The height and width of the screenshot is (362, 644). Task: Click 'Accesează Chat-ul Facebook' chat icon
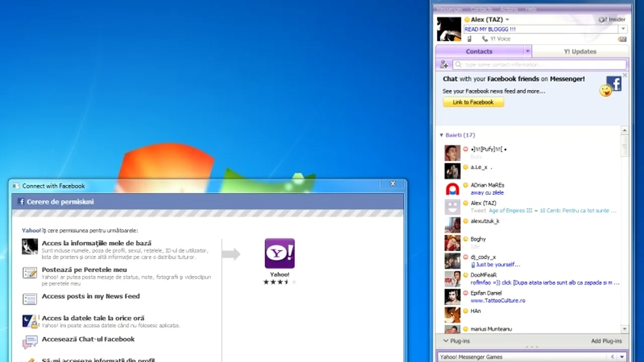(30, 342)
